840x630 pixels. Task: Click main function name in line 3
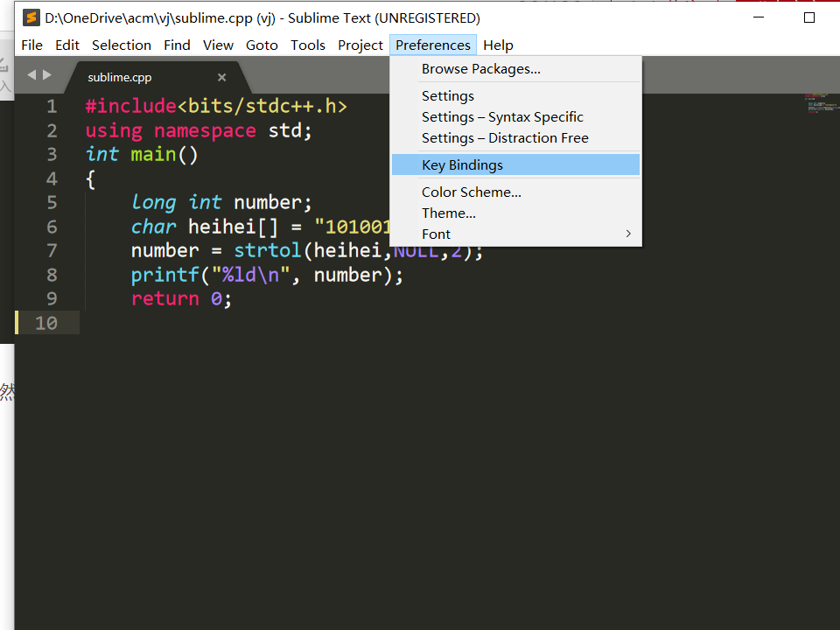(154, 154)
